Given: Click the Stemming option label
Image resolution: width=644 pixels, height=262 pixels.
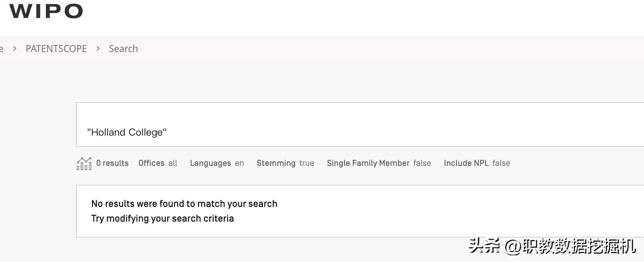Looking at the screenshot, I should click(276, 163).
